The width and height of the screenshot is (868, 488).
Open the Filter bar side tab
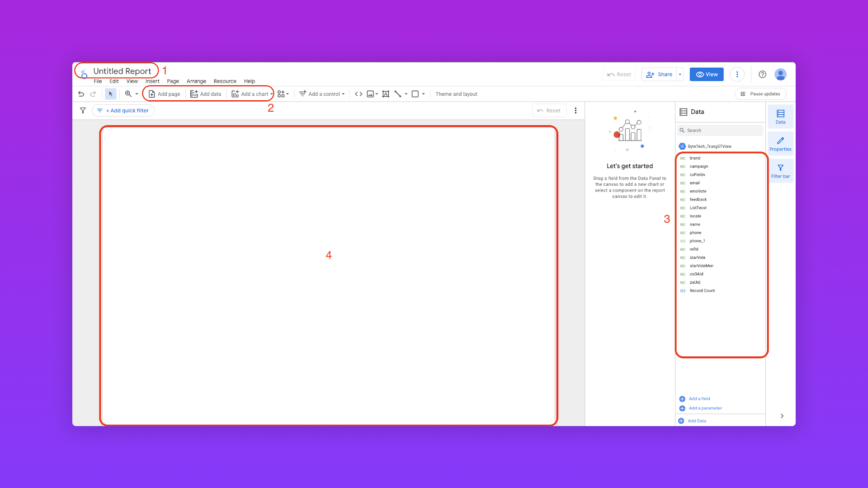tap(780, 171)
